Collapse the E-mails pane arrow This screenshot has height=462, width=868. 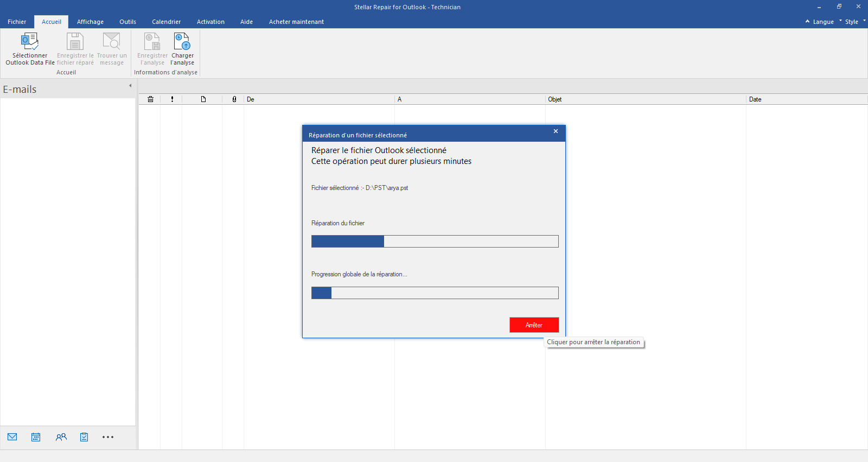coord(130,86)
